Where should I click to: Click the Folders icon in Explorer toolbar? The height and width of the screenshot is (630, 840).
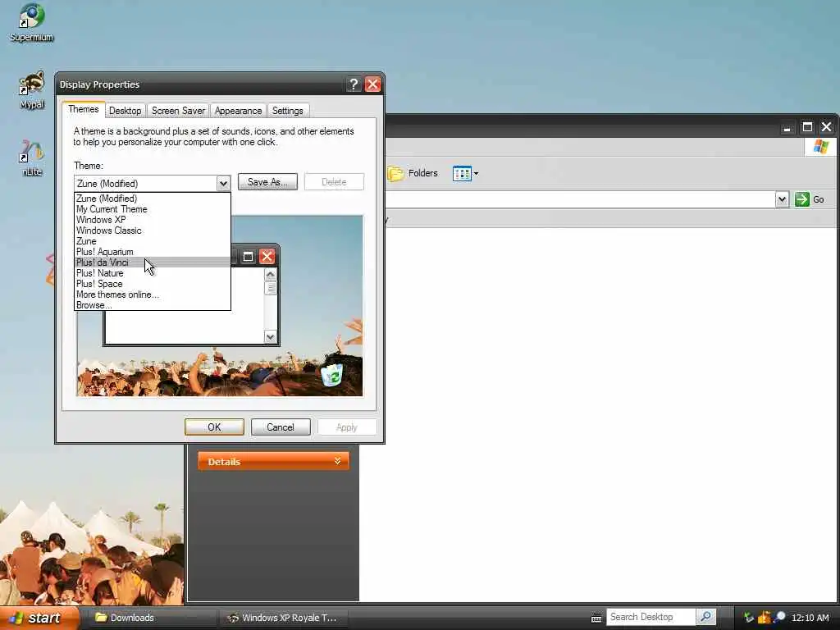click(396, 173)
